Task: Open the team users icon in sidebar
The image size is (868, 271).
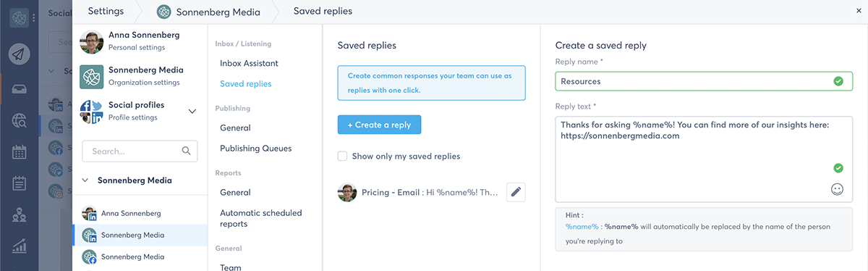Action: (x=20, y=215)
